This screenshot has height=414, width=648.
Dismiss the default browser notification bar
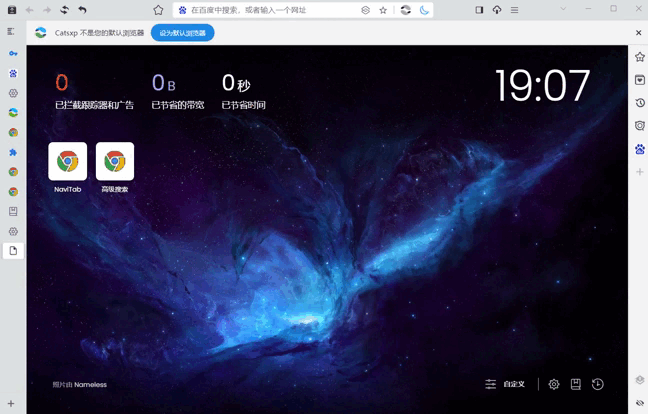[x=638, y=33]
